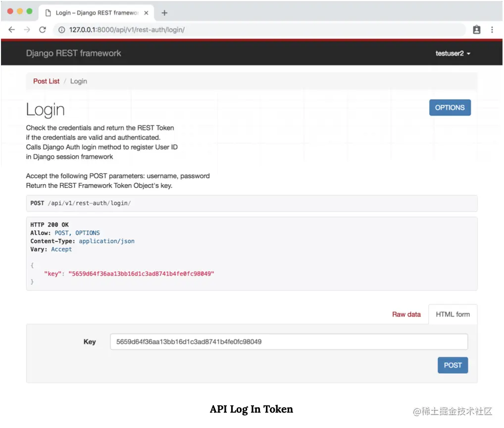Open the testuser2 dropdown menu
The height and width of the screenshot is (428, 504).
(453, 53)
